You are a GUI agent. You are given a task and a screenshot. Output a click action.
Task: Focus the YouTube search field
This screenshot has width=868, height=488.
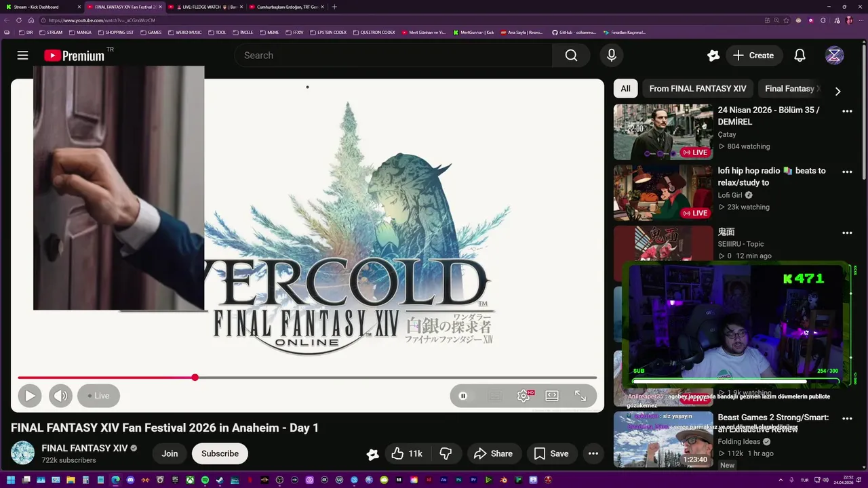coord(393,56)
